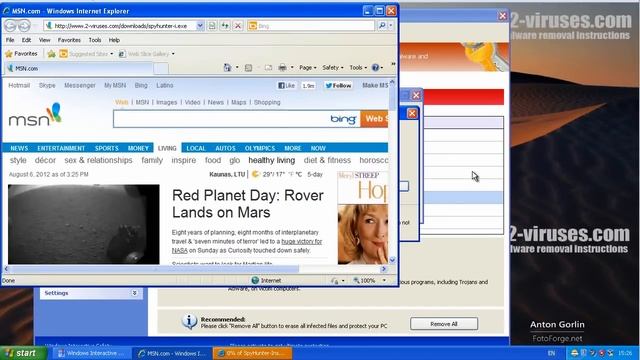Open the Safety menu dropdown
Image resolution: width=640 pixels, height=360 pixels.
(x=333, y=68)
